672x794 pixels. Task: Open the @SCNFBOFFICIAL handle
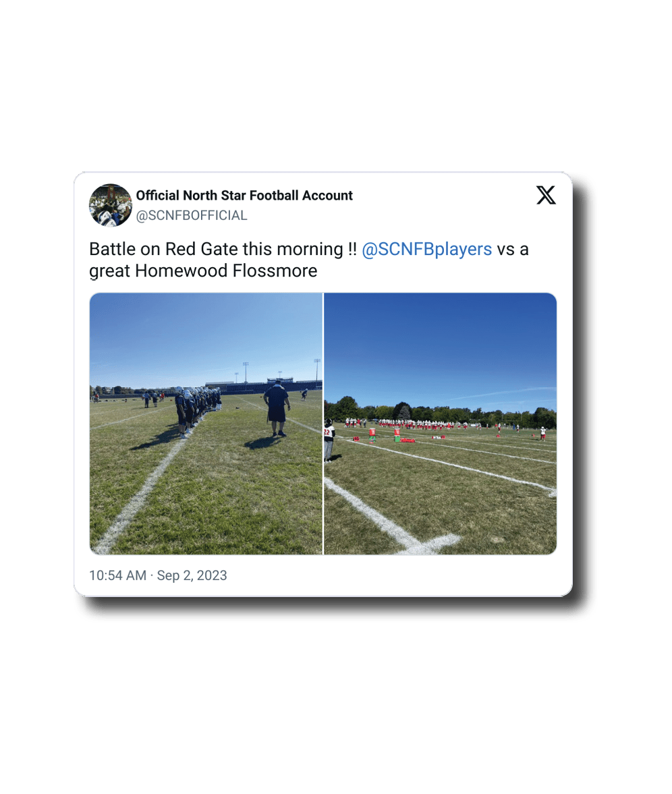[x=192, y=216]
